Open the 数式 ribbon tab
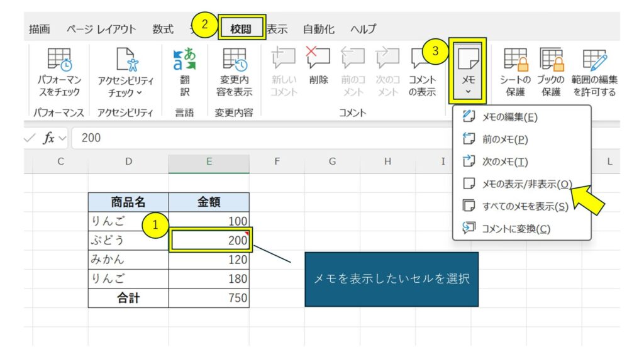Screen dimensions: 644x362 point(163,29)
